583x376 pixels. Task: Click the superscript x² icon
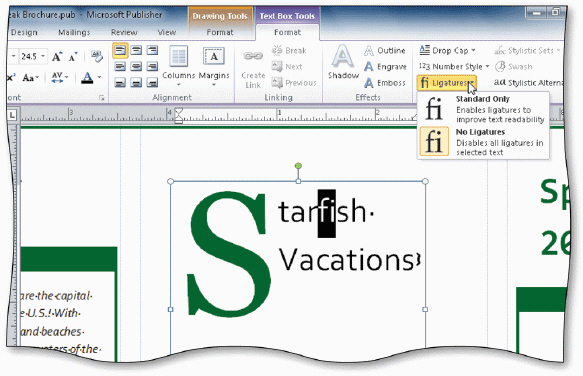[11, 78]
